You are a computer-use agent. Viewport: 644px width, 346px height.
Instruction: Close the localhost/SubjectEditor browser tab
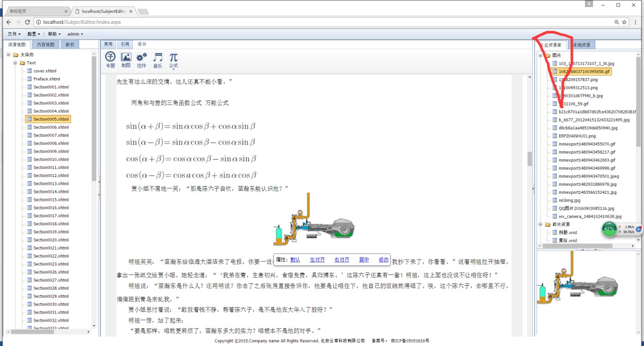coord(131,11)
